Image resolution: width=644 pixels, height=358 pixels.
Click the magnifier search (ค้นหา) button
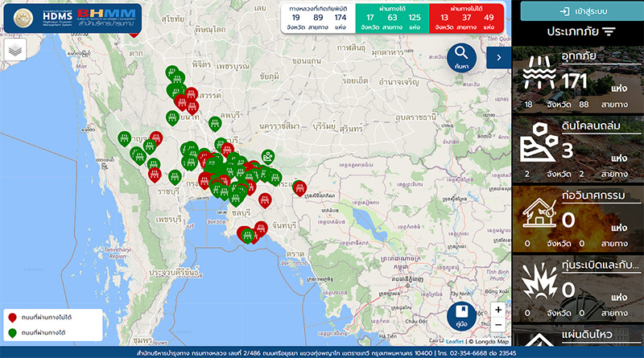pos(461,58)
